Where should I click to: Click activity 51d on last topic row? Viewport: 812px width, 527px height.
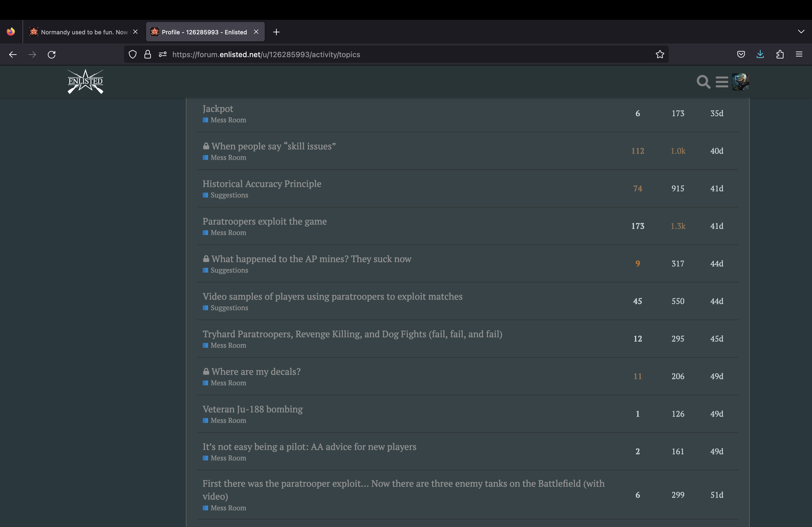[717, 495]
